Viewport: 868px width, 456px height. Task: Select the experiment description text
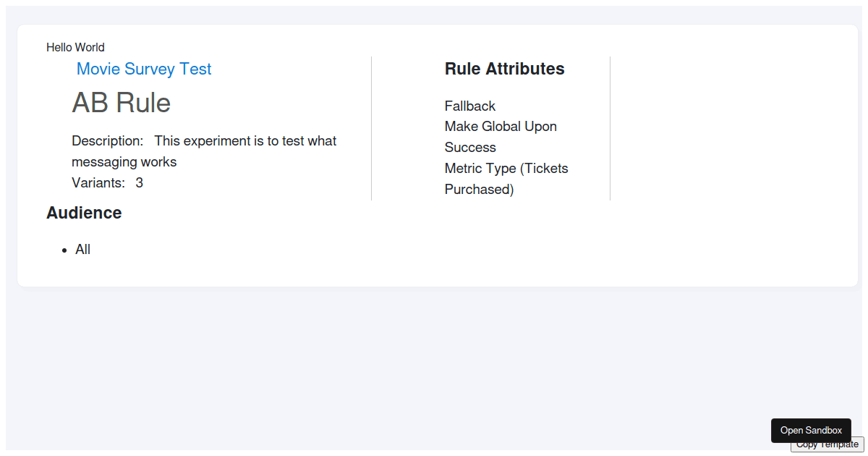click(245, 141)
